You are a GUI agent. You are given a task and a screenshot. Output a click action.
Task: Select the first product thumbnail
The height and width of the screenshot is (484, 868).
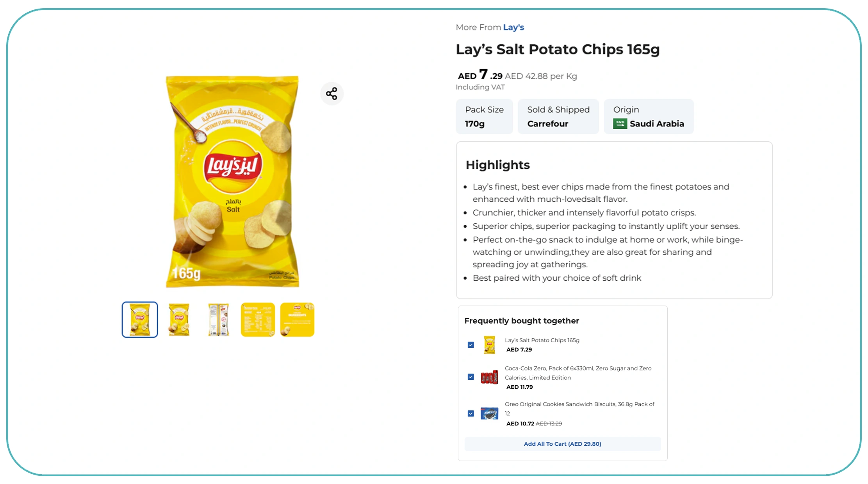pos(139,319)
